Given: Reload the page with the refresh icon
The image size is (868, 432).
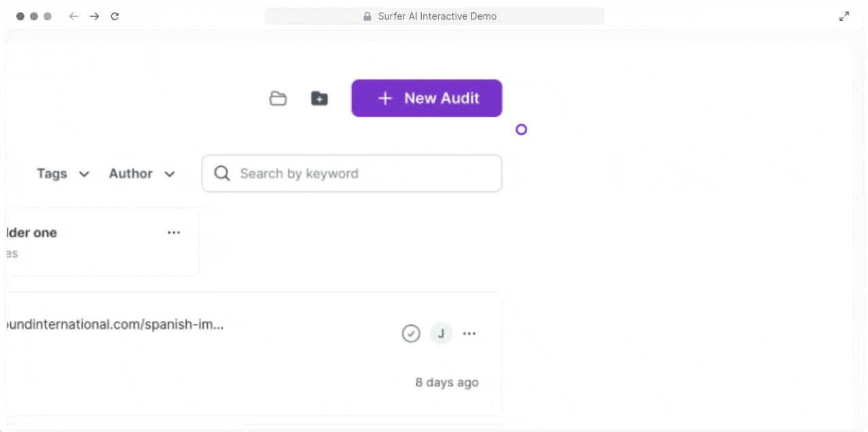Looking at the screenshot, I should (x=115, y=16).
